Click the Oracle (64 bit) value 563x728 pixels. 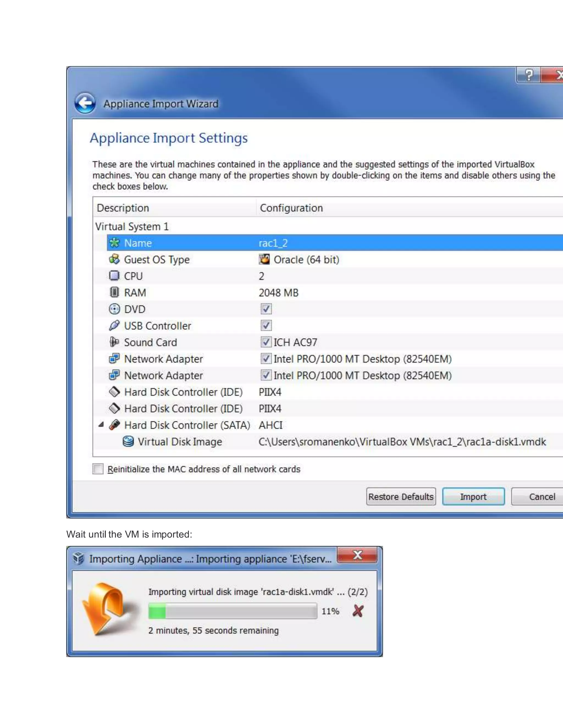[x=306, y=259]
